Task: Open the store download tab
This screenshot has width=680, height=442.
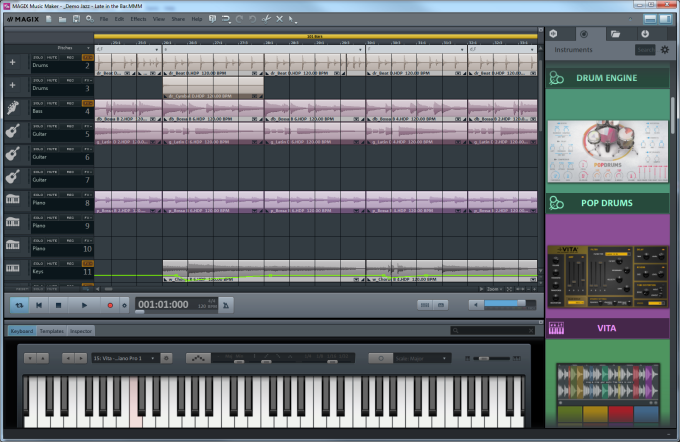Action: (645, 34)
